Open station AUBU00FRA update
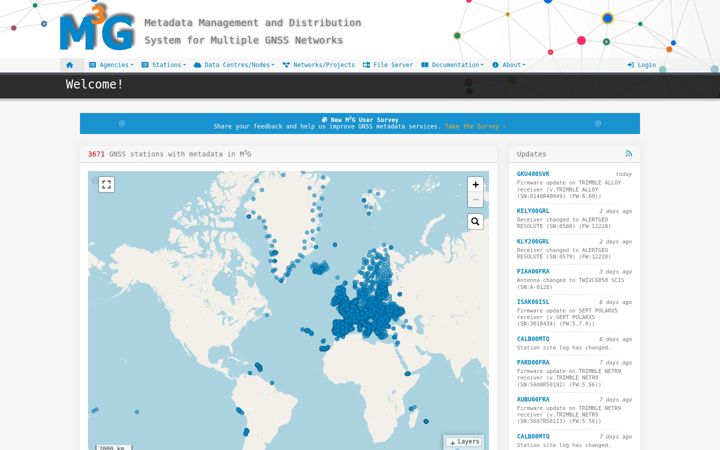 533,400
